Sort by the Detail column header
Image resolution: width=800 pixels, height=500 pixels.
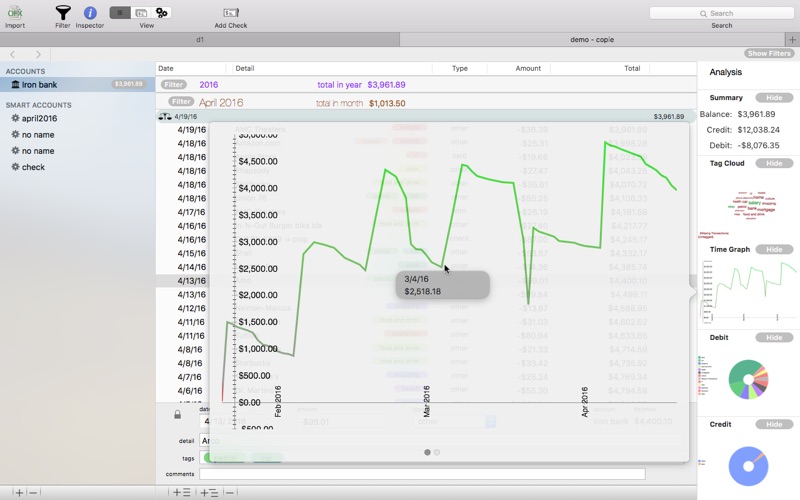click(245, 68)
